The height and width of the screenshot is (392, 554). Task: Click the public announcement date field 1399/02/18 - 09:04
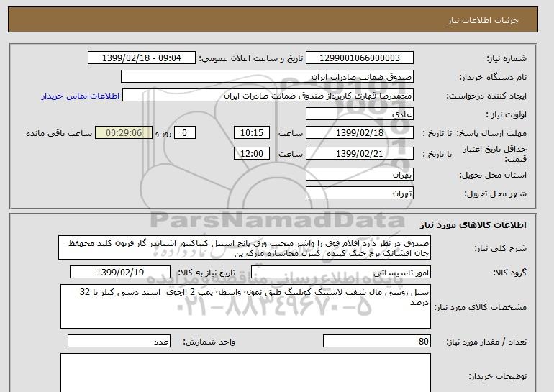pos(141,58)
